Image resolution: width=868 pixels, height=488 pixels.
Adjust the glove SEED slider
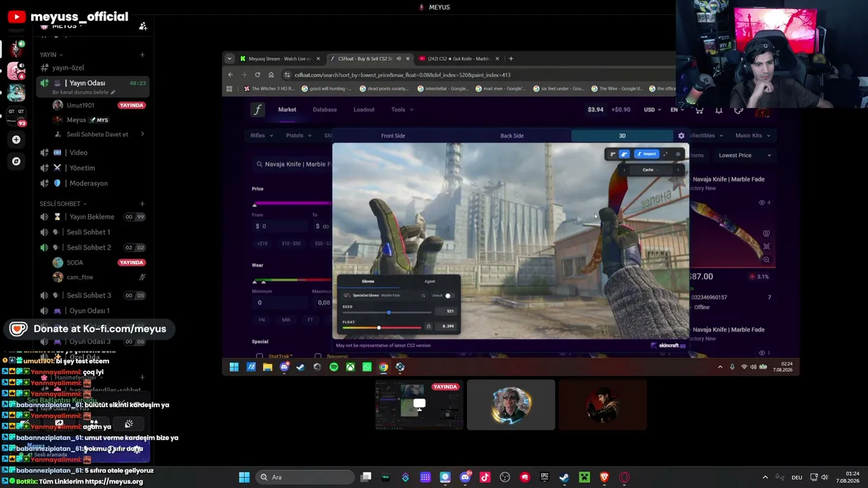pos(387,312)
